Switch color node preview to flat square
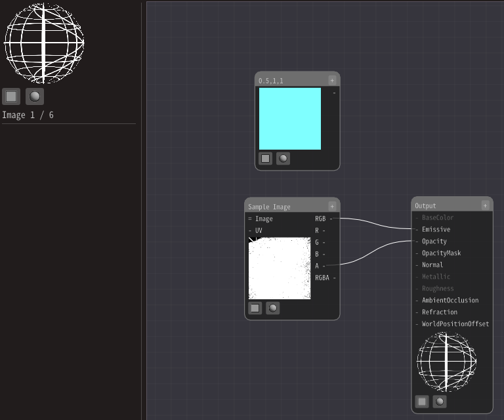504x420 pixels. (x=265, y=158)
